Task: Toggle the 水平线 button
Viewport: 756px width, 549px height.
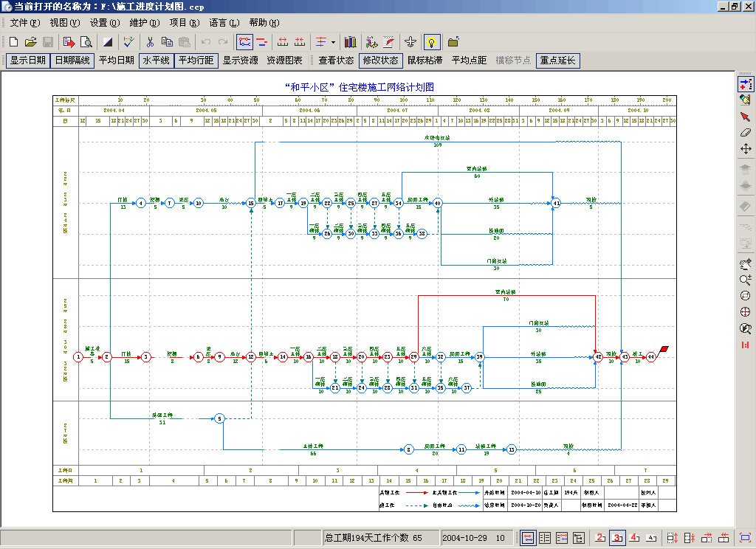Action: [157, 61]
